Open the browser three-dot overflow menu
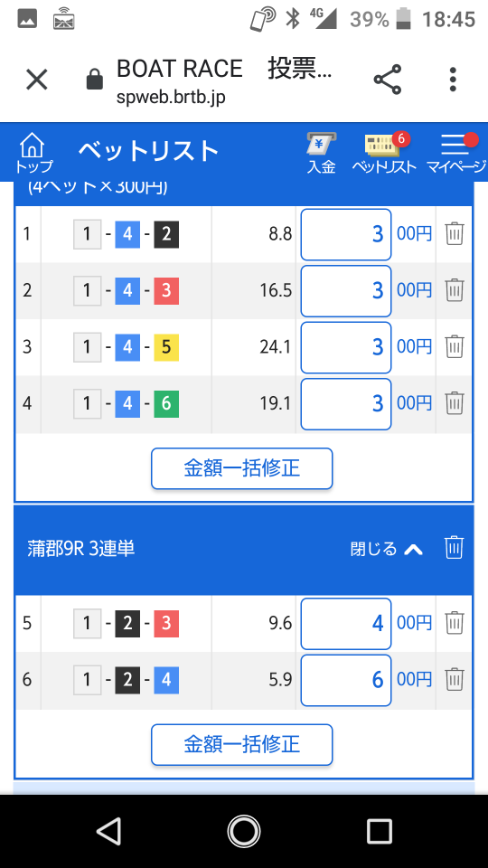488x868 pixels. tap(453, 80)
